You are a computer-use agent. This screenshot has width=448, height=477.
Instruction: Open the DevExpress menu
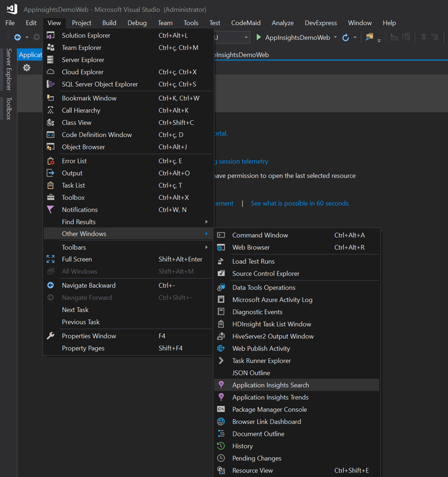321,23
